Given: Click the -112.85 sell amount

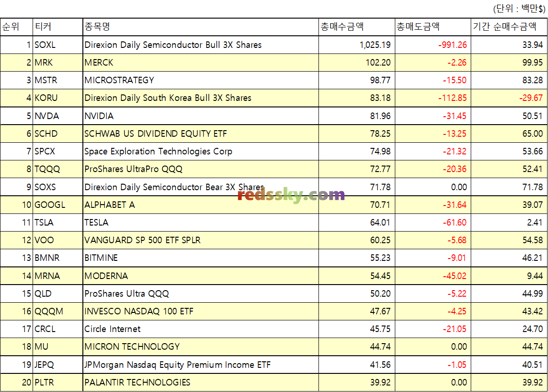Looking at the screenshot, I should pos(452,98).
